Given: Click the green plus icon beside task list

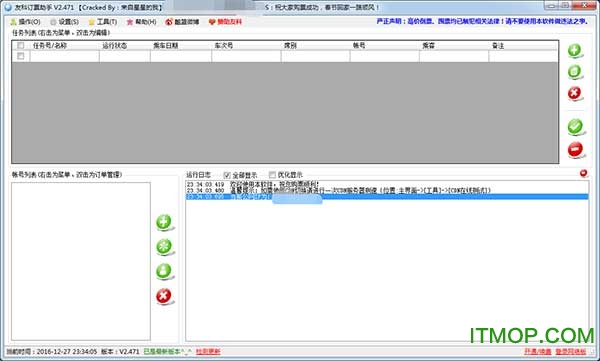Looking at the screenshot, I should click(x=574, y=50).
